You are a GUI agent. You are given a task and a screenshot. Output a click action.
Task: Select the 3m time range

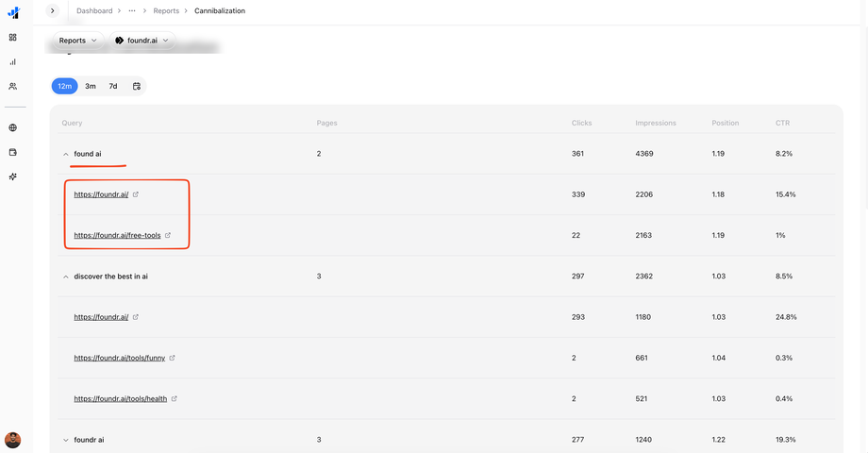click(x=91, y=86)
